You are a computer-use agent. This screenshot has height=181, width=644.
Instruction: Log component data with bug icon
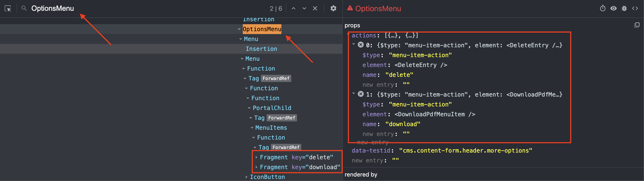(x=624, y=9)
